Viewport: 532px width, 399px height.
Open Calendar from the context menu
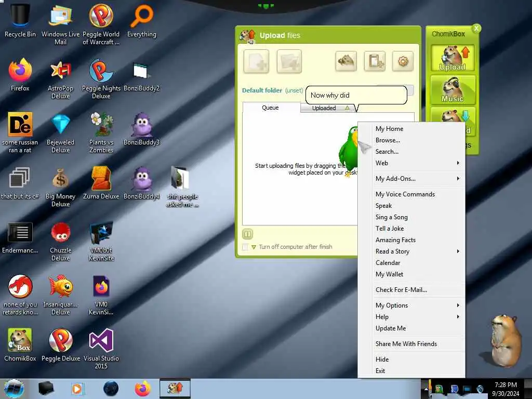tap(411, 262)
